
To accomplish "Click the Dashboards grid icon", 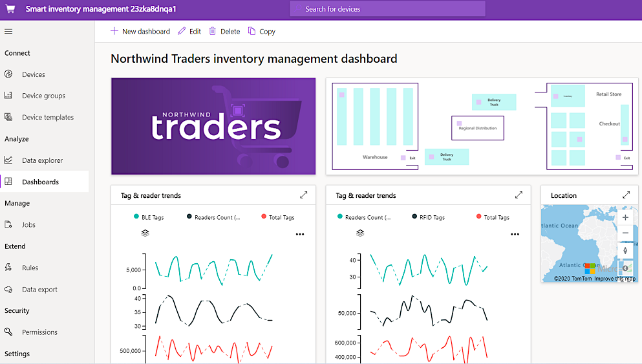I will 8,182.
